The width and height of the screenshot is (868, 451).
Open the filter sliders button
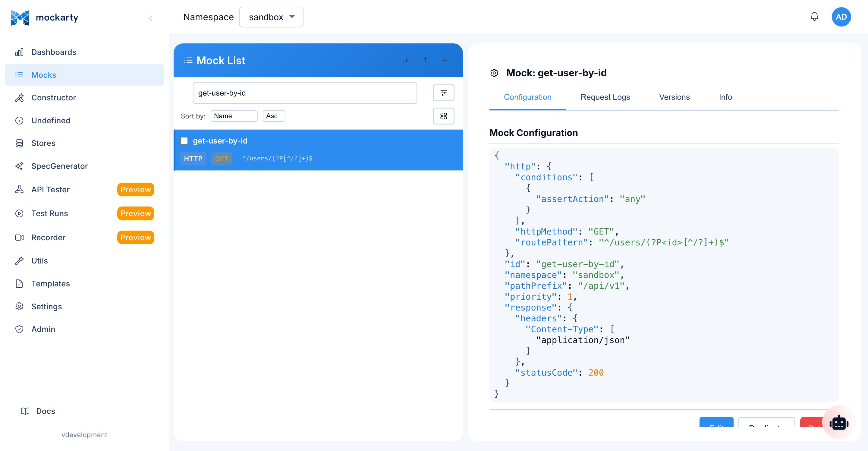443,93
